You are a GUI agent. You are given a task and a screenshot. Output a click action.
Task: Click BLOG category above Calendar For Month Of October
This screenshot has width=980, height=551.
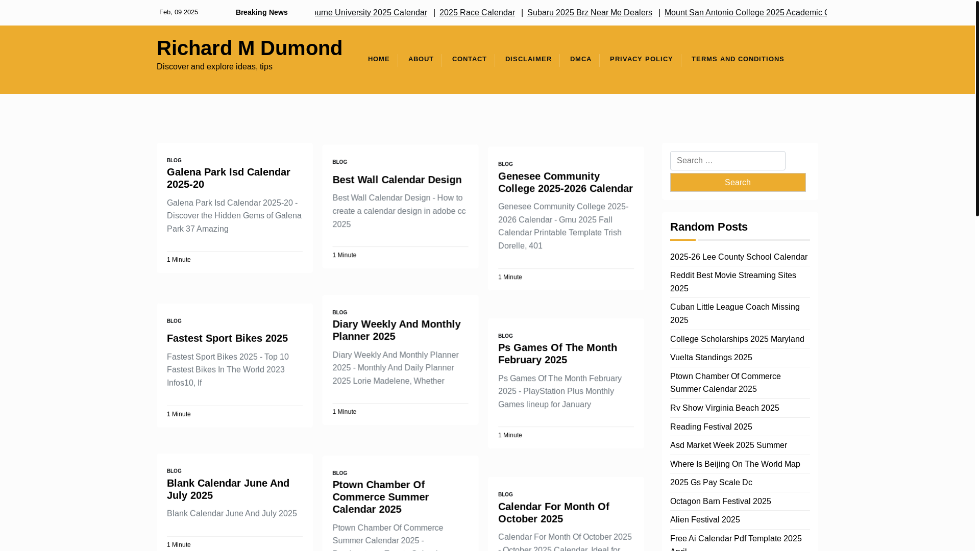505,495
